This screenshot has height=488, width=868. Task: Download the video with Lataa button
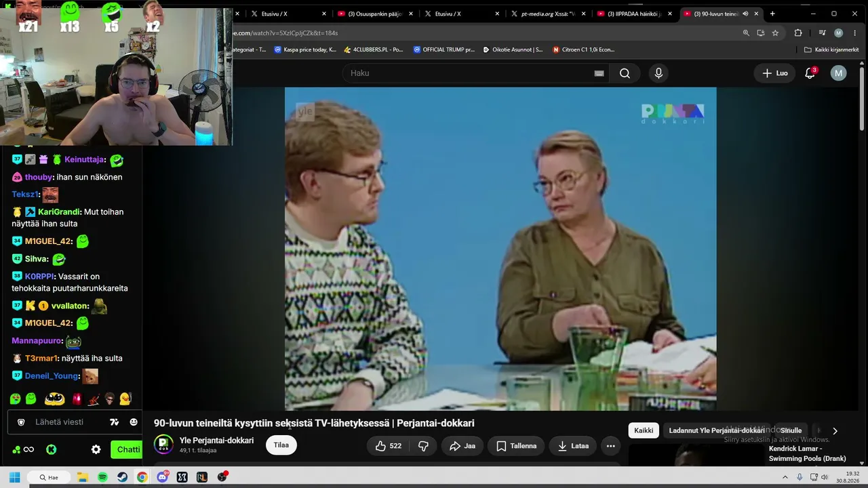(x=573, y=446)
